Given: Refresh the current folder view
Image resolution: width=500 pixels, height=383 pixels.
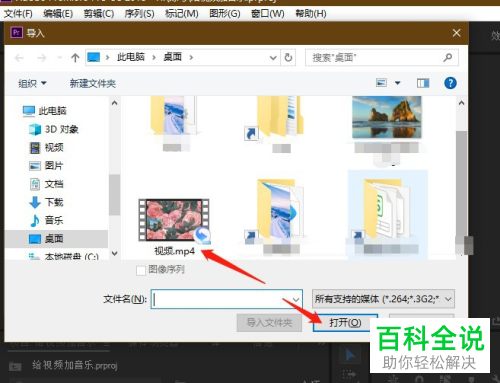Looking at the screenshot, I should coord(288,58).
